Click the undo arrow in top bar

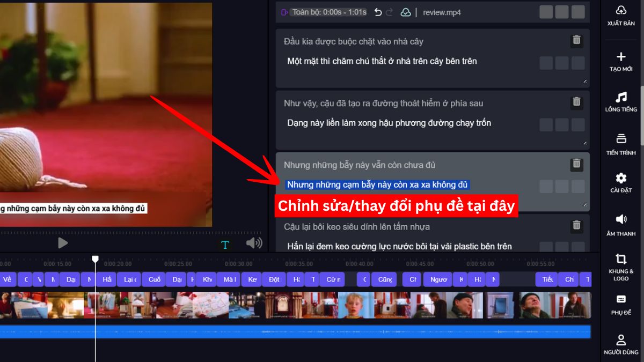coord(378,12)
